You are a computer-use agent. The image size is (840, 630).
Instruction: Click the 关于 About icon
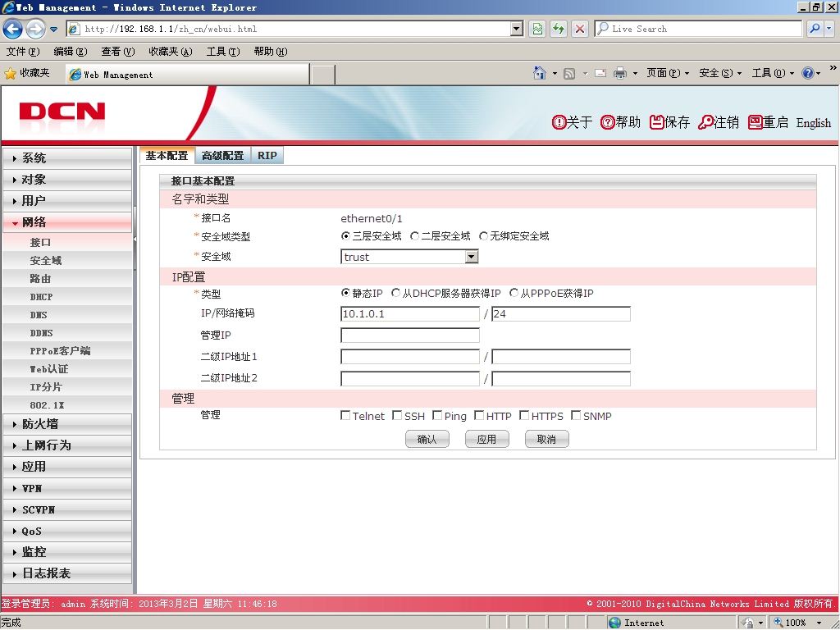coord(559,123)
